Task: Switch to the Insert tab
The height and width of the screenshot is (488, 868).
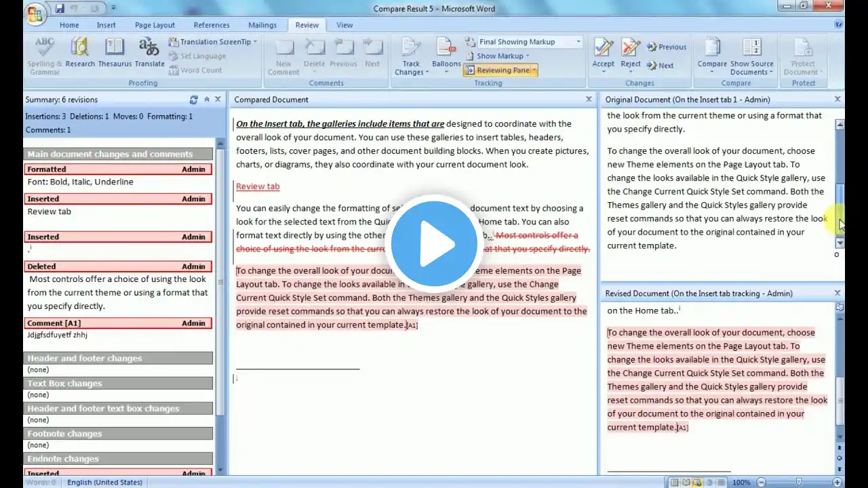Action: (106, 25)
